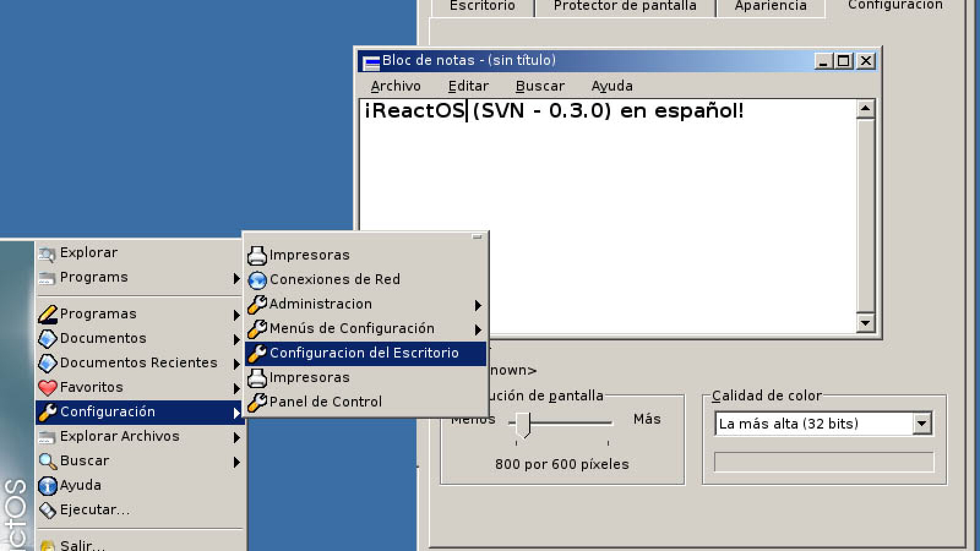Click the Buscar magnifying glass icon

[x=47, y=461]
